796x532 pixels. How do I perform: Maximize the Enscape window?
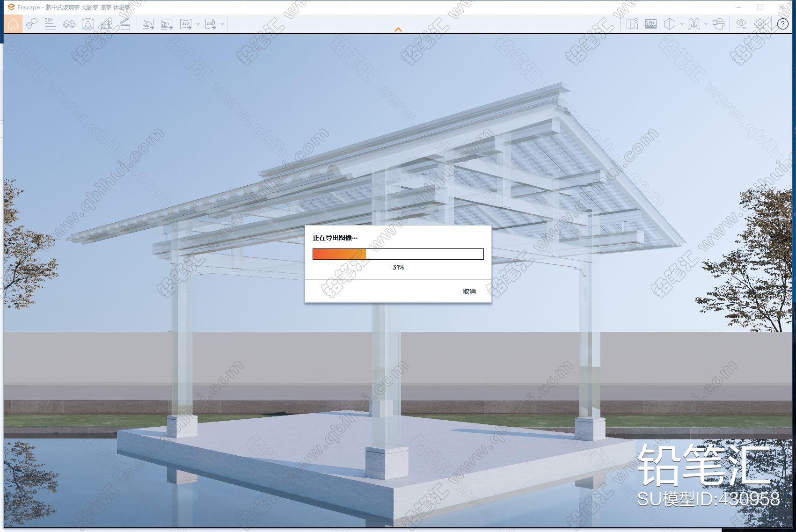pyautogui.click(x=760, y=7)
